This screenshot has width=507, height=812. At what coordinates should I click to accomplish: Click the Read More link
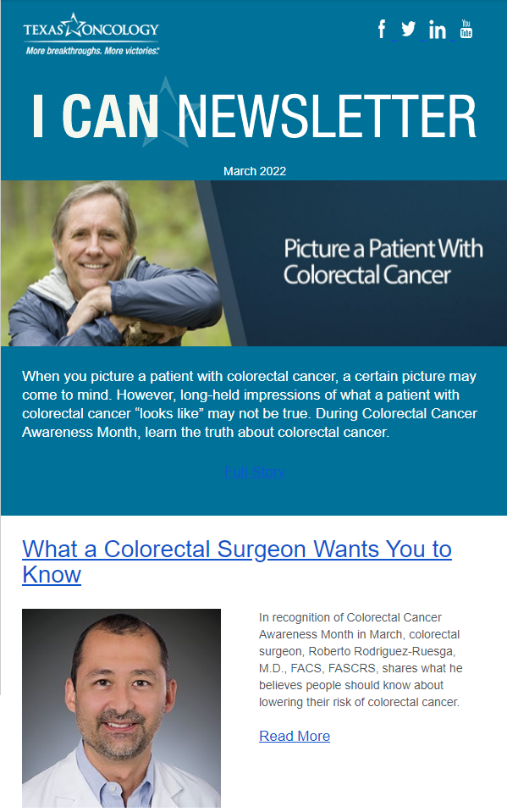295,736
